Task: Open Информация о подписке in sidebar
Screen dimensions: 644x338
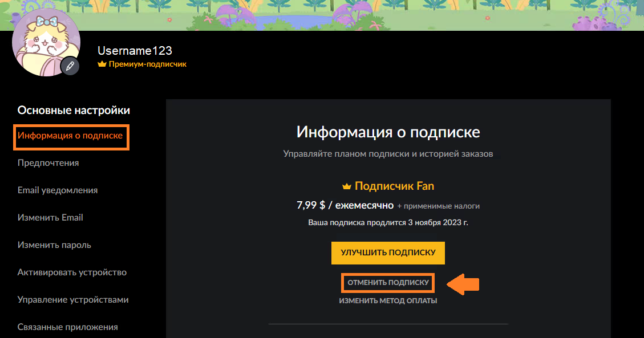Action: click(70, 136)
